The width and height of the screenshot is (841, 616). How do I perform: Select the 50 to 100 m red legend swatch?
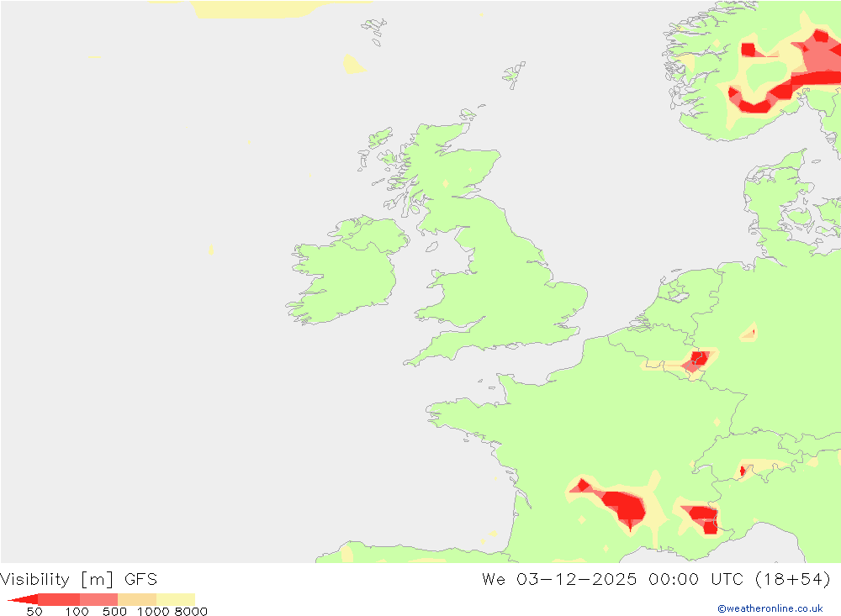coord(59,599)
